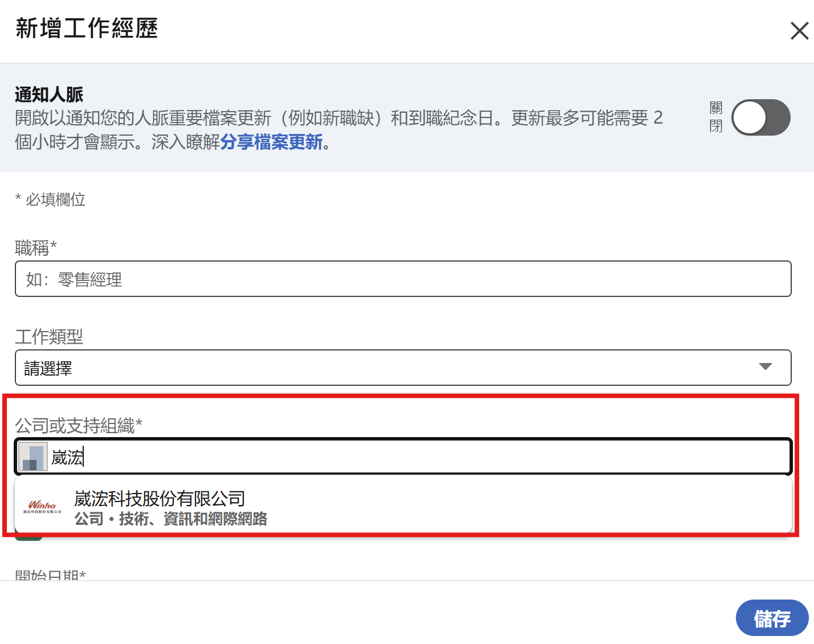Screen dimensions: 814x644
Task: Select 崴浤科技股份有限公司 suggestion
Action: point(403,506)
